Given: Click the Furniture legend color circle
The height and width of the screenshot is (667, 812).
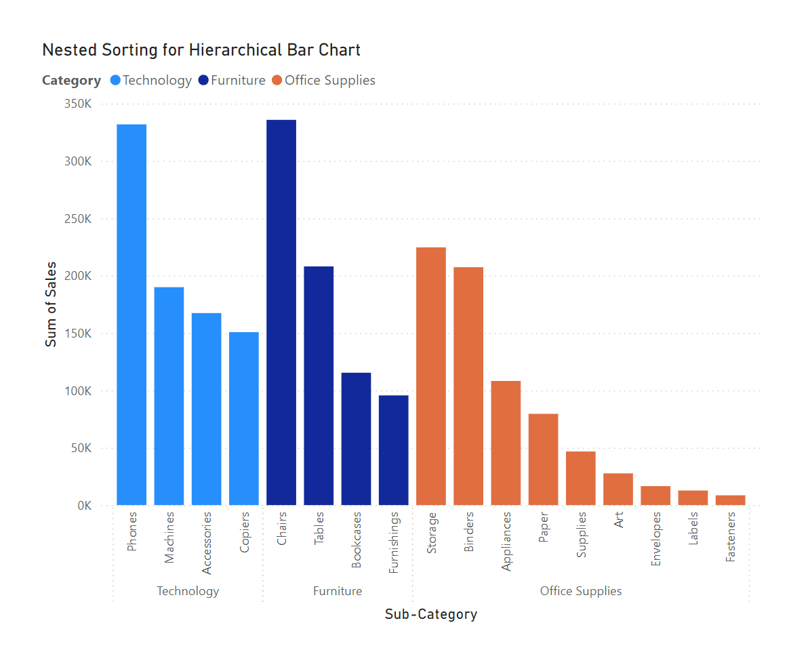Looking at the screenshot, I should coord(203,81).
